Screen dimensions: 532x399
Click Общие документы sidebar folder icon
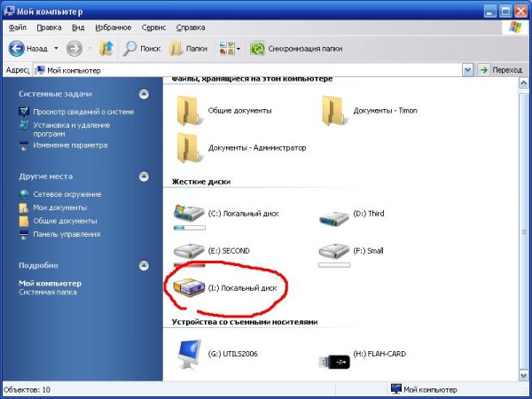(24, 221)
